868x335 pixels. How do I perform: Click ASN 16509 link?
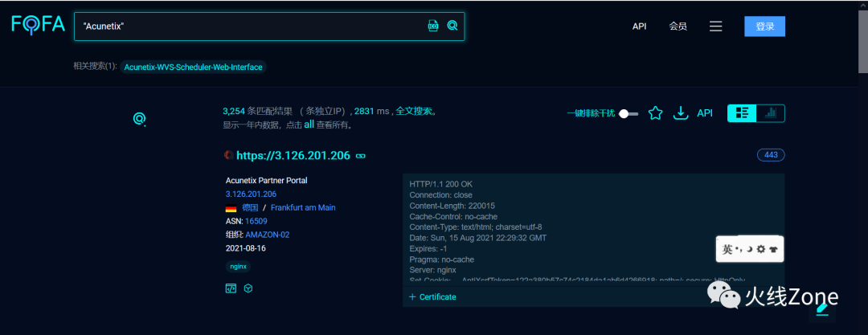[256, 221]
